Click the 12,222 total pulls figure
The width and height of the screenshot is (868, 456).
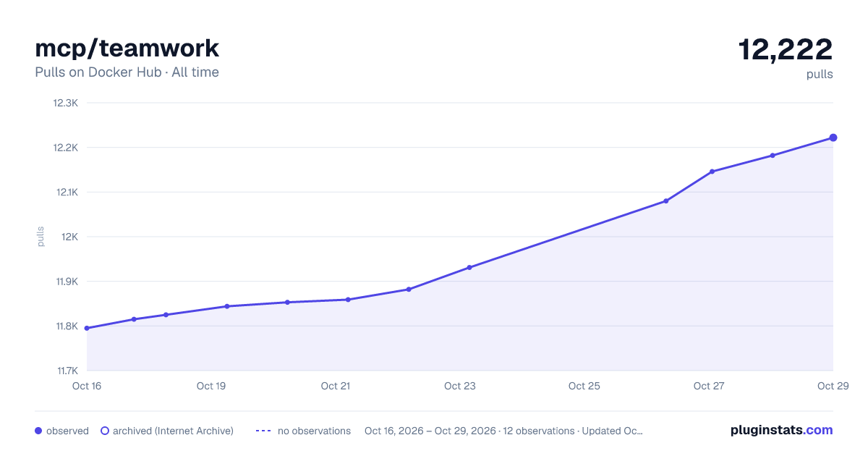(786, 49)
